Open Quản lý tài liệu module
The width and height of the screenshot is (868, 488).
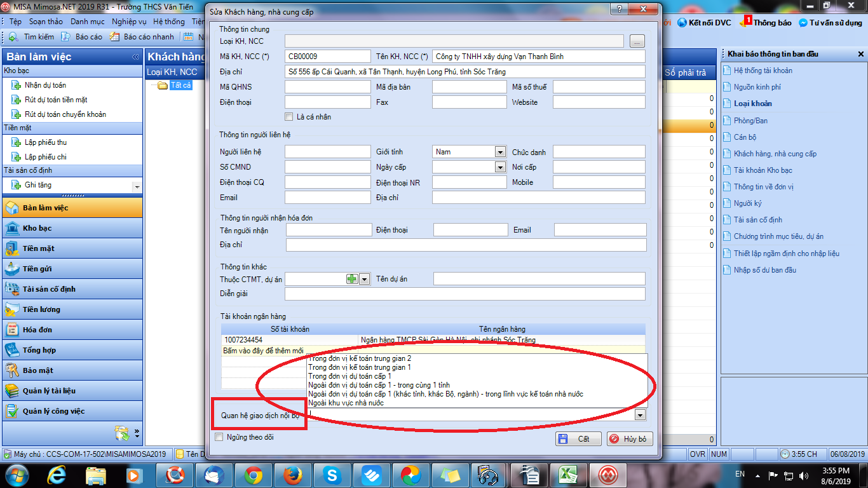(x=49, y=391)
